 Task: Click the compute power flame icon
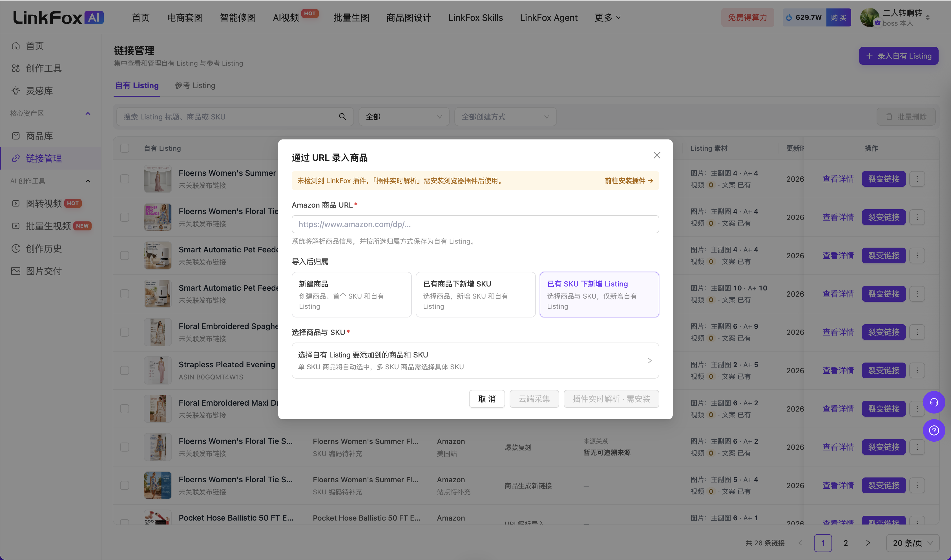[x=789, y=17]
